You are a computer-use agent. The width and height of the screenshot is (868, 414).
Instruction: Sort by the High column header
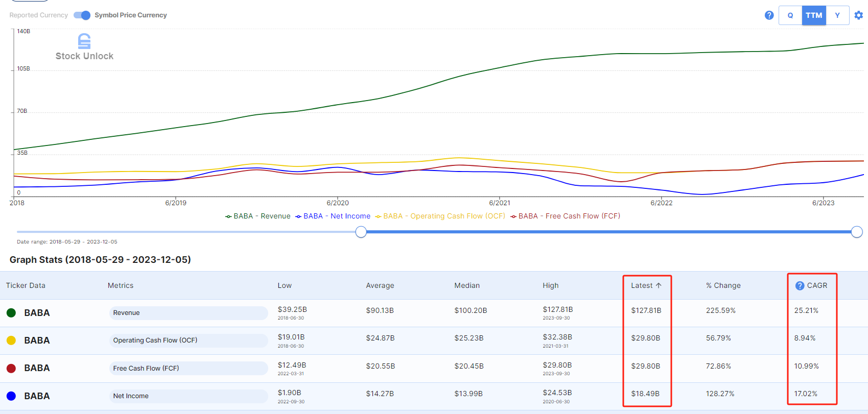click(x=551, y=285)
